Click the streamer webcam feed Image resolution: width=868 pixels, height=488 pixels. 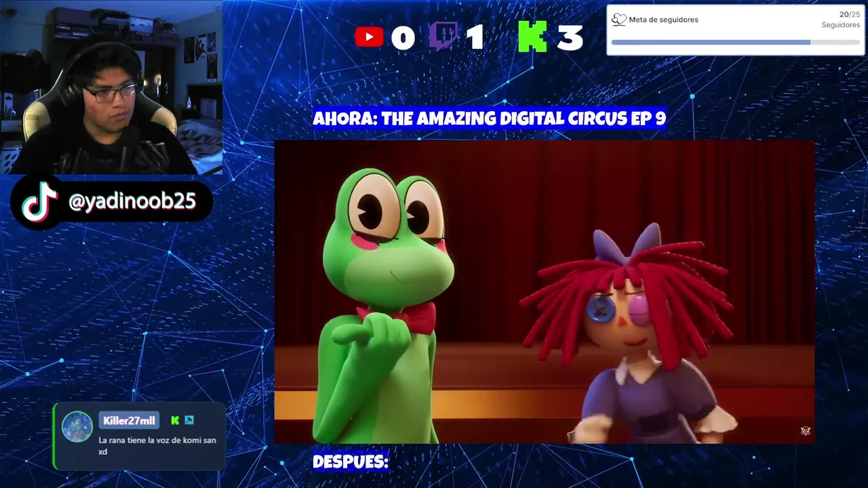click(x=111, y=87)
